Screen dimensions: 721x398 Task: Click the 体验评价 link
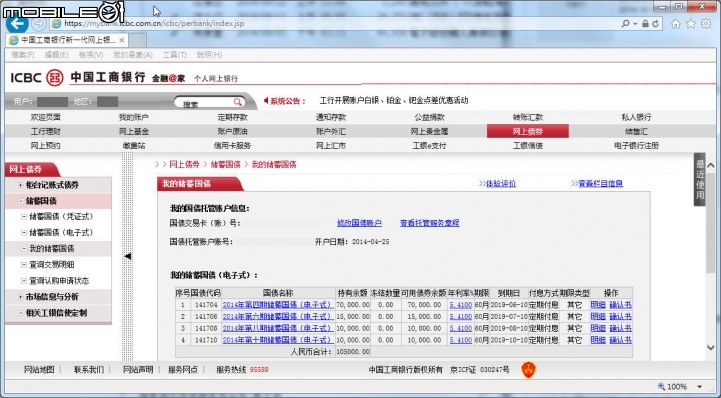[x=501, y=184]
